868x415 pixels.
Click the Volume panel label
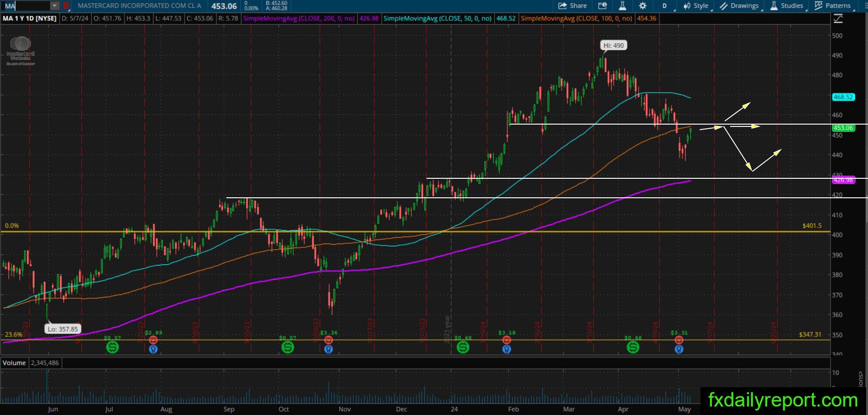14,363
